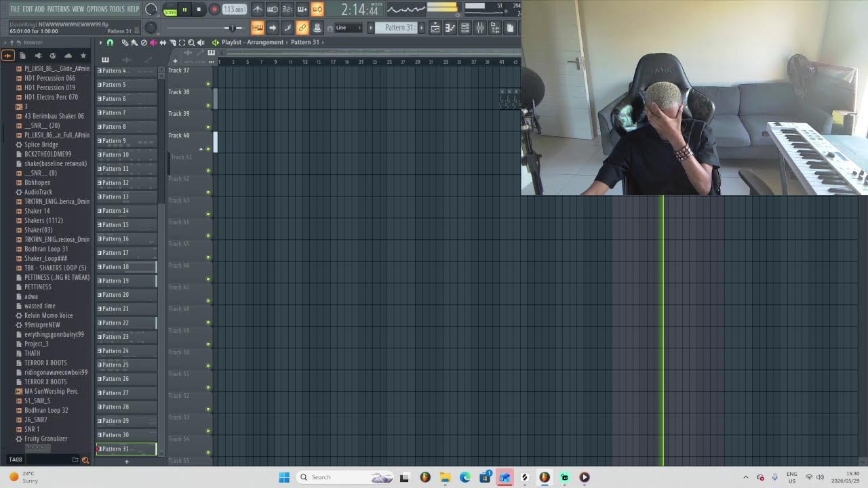Open the PATTERNS menu

[58, 9]
